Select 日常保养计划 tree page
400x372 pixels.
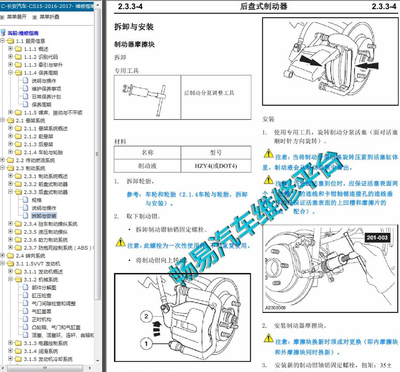coord(46,97)
